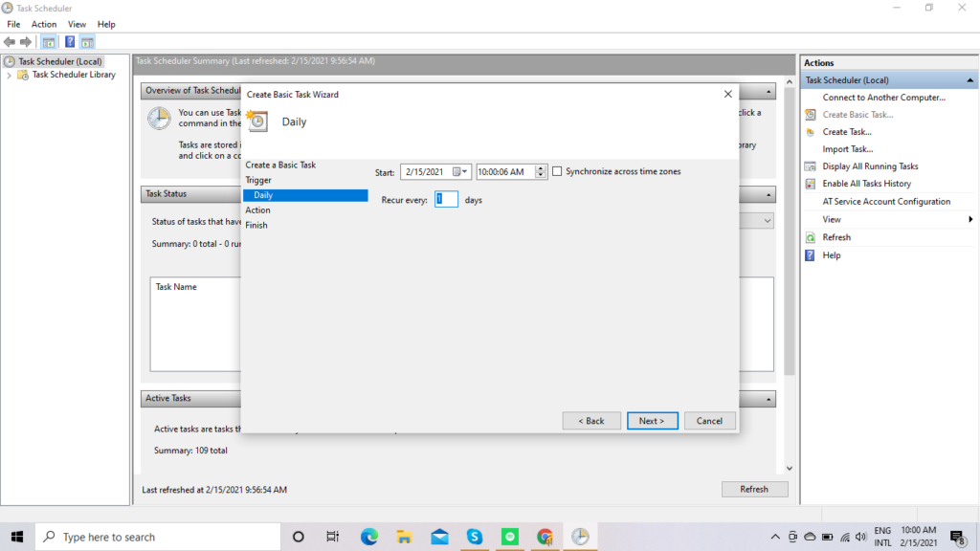Collapse the Task Status section

768,194
